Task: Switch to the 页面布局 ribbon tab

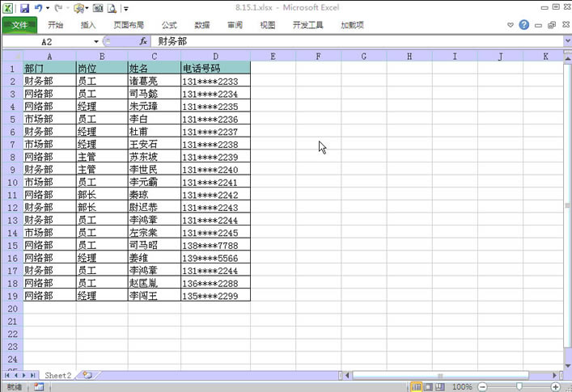Action: pyautogui.click(x=129, y=25)
